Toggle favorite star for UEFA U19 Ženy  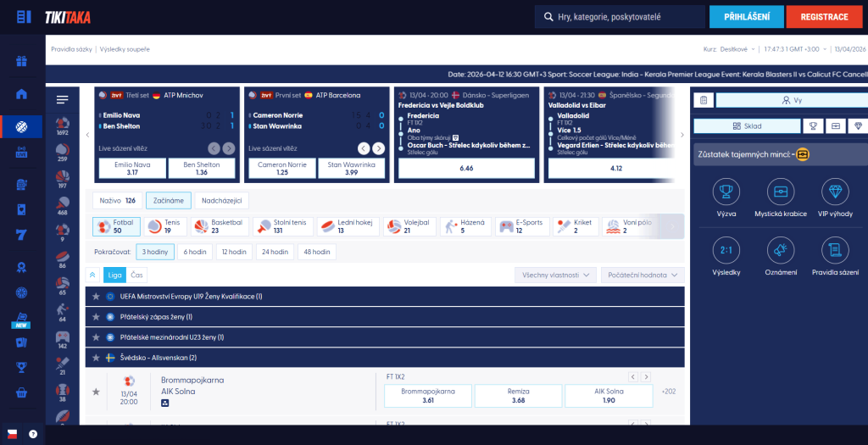tap(96, 297)
